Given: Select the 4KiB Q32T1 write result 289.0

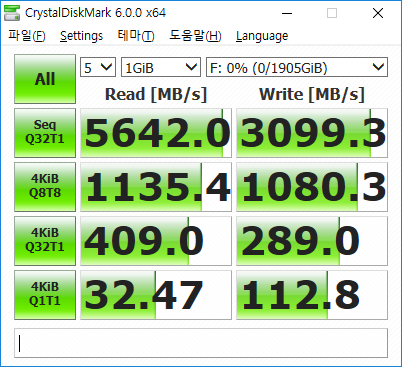Looking at the screenshot, I should (312, 241).
